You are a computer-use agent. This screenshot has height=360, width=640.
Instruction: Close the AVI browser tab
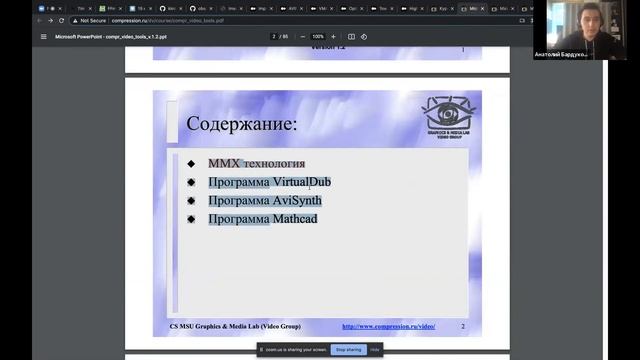click(302, 9)
